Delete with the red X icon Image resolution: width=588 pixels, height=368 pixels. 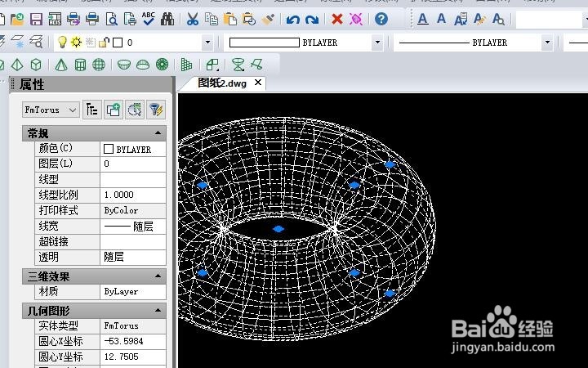(x=337, y=19)
